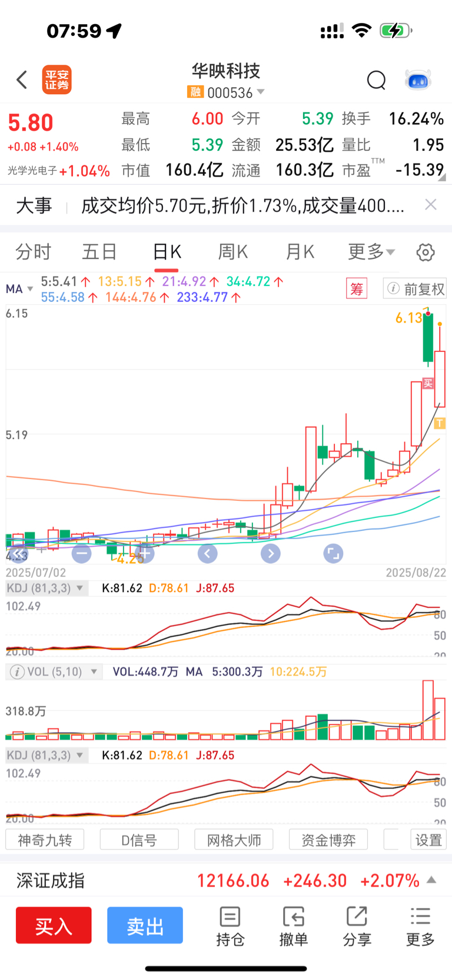Dismiss the 大事 news banner with X
The height and width of the screenshot is (980, 452).
[431, 204]
